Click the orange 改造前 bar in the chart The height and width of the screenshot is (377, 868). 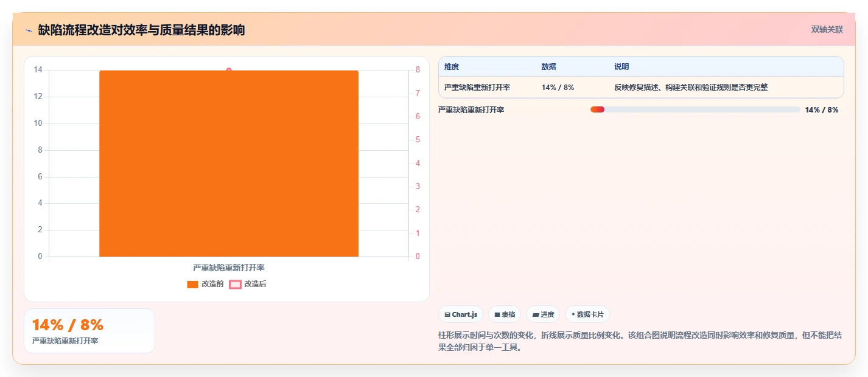(229, 164)
